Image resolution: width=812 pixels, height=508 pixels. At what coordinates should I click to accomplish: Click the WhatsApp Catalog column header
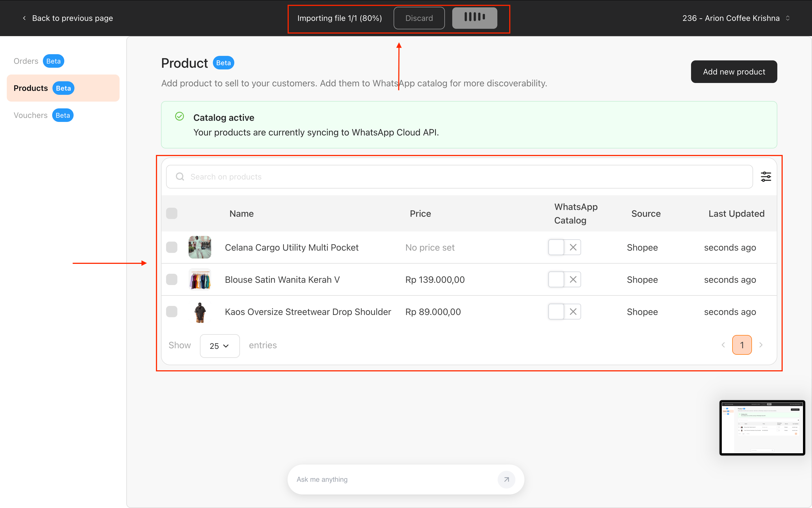point(576,214)
